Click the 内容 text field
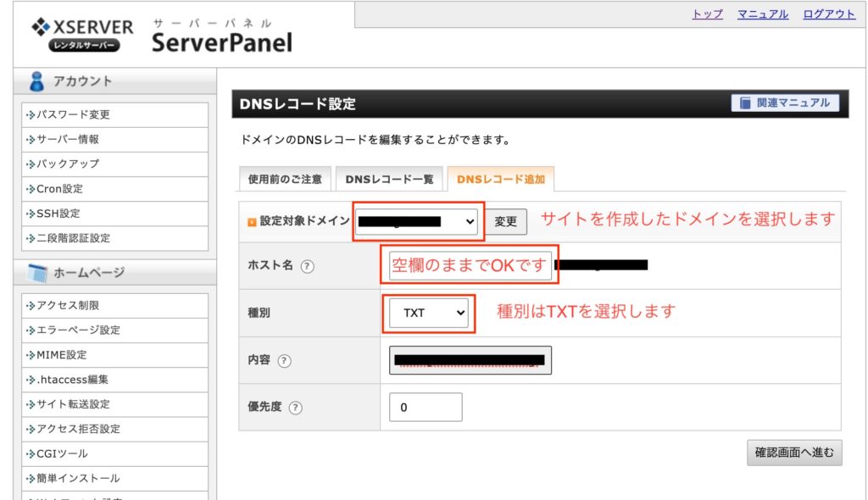 pos(470,360)
